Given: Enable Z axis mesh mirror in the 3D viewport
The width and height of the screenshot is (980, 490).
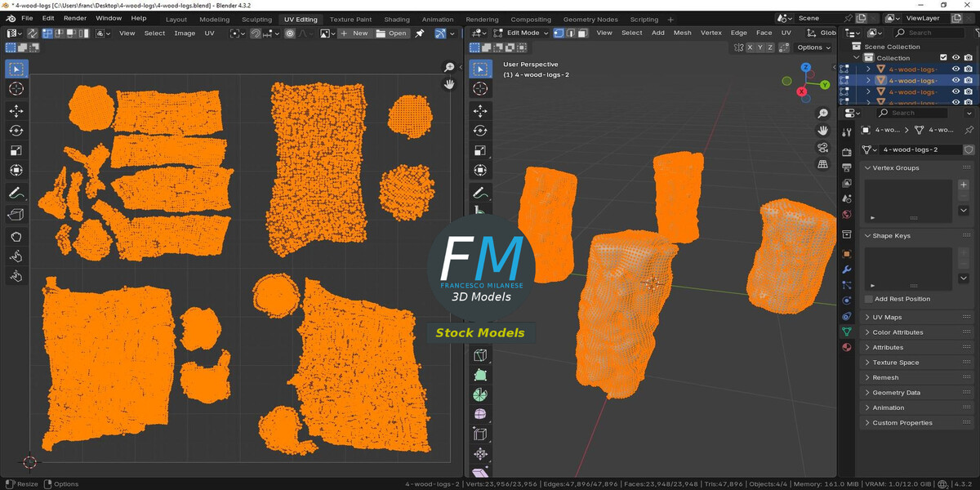Looking at the screenshot, I should pyautogui.click(x=770, y=47).
